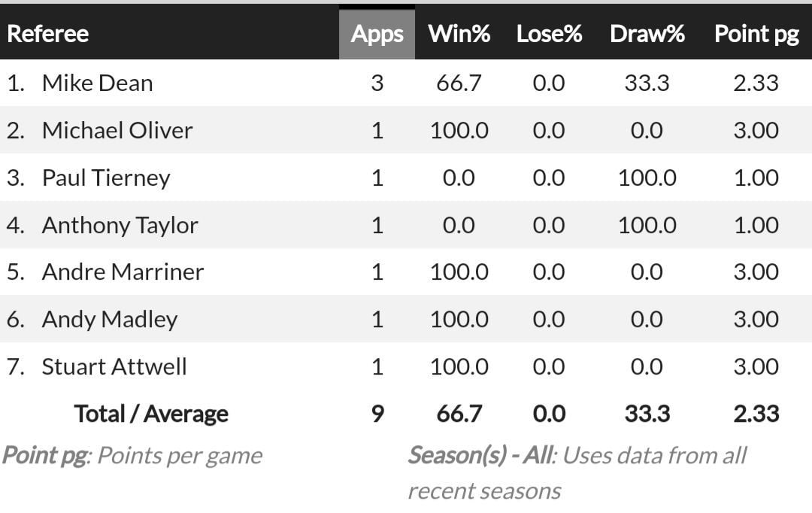Select the Andy Madley row name

coord(110,319)
